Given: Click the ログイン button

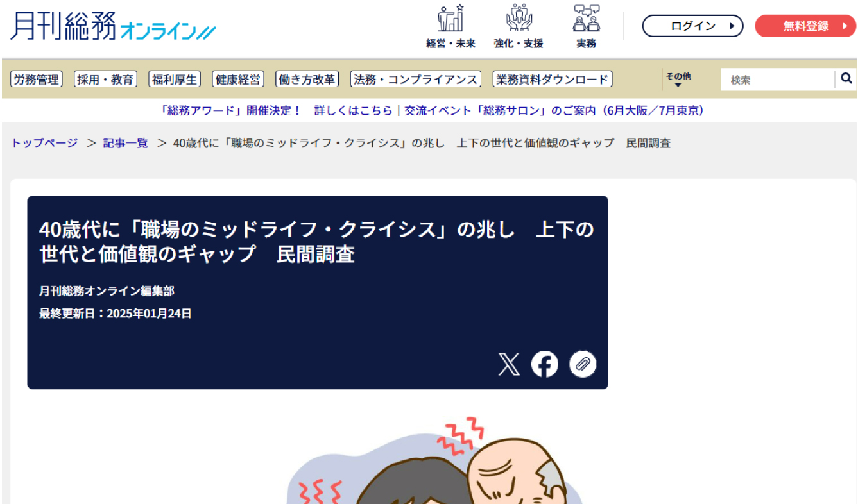Looking at the screenshot, I should (x=692, y=26).
